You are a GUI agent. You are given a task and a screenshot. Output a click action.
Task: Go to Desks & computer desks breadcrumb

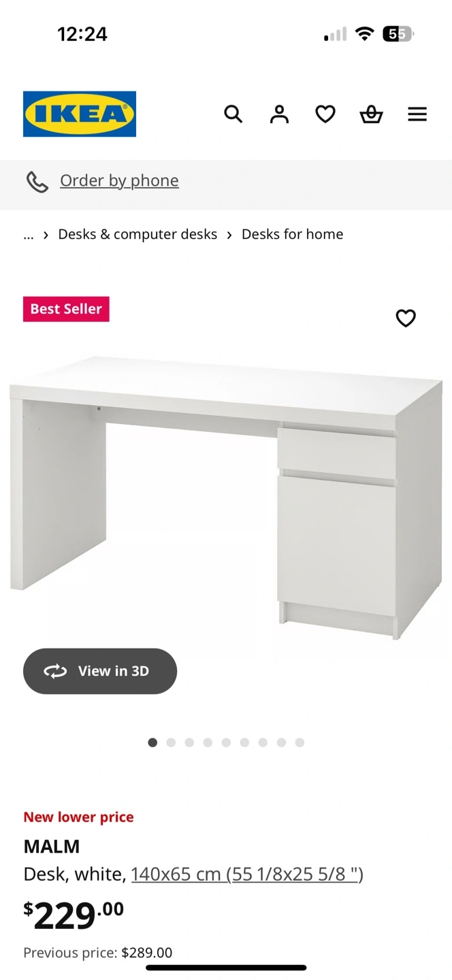click(138, 234)
